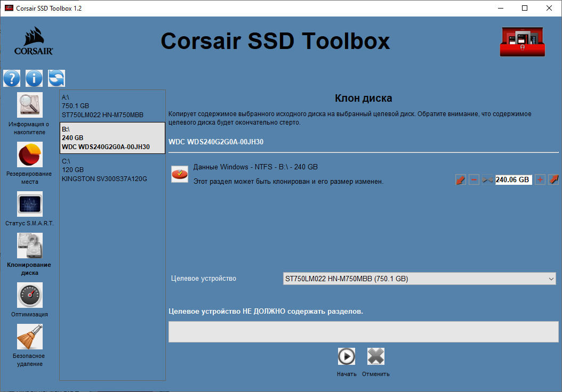Toggle the Windows NTFS partition check icon
This screenshot has height=392, width=562.
(180, 174)
